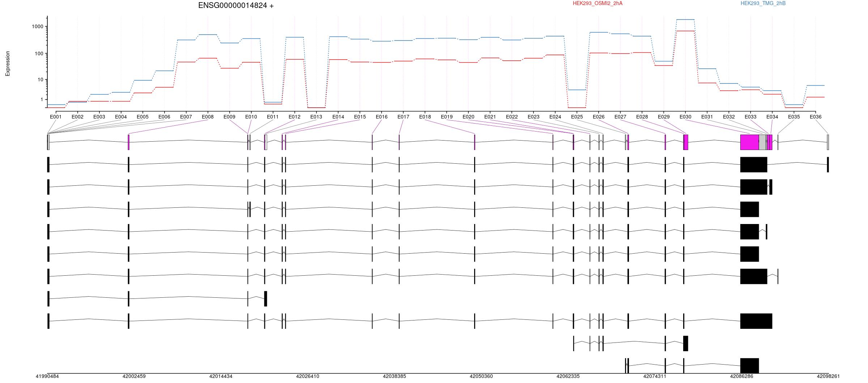This screenshot has height=383, width=868.
Task: Click genomic coordinate 42038385
Action: 394,376
